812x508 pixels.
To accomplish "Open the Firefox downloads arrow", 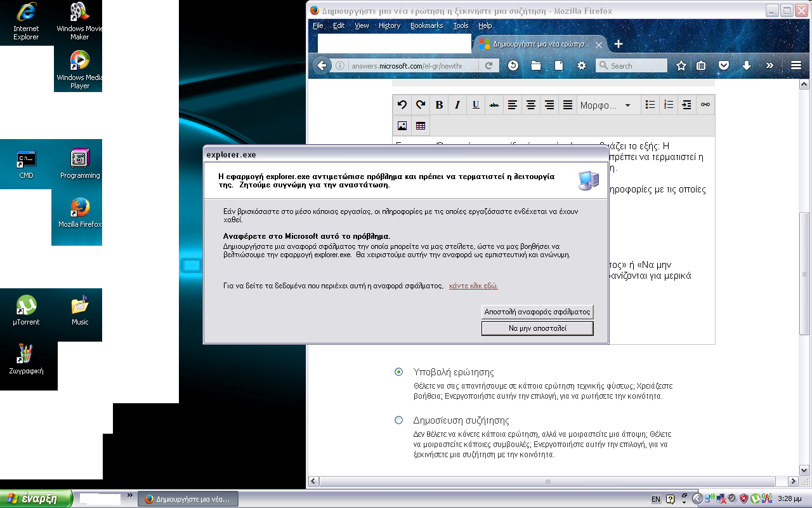I will pos(747,65).
